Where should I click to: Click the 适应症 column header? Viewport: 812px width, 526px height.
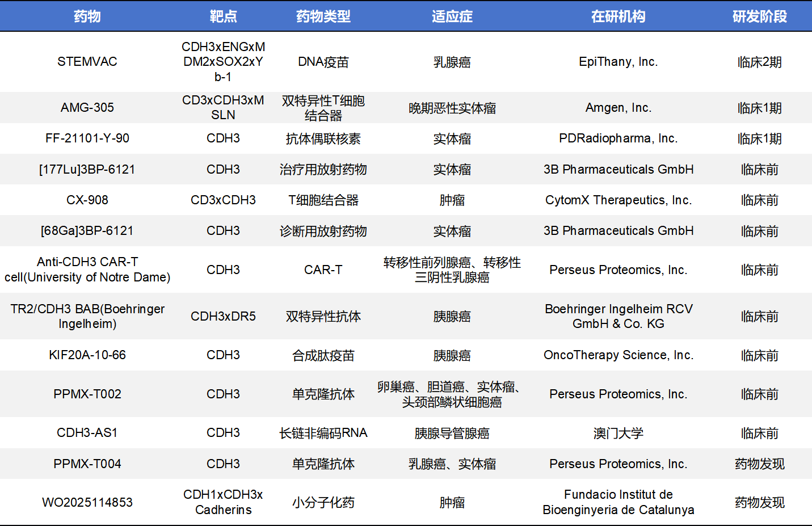[452, 16]
